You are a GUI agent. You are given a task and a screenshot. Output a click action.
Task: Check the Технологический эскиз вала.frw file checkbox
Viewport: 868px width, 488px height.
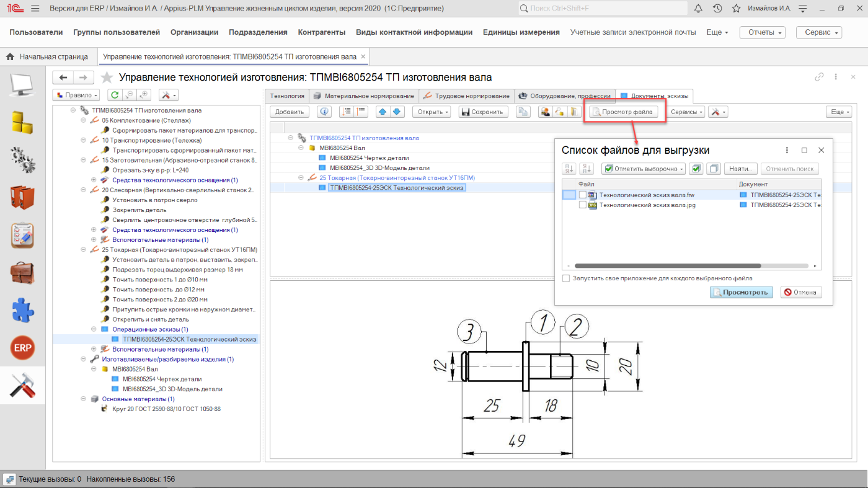(582, 195)
